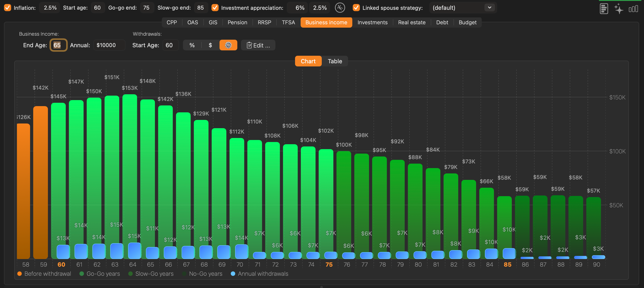Click the age 75 axis label

[x=329, y=265]
